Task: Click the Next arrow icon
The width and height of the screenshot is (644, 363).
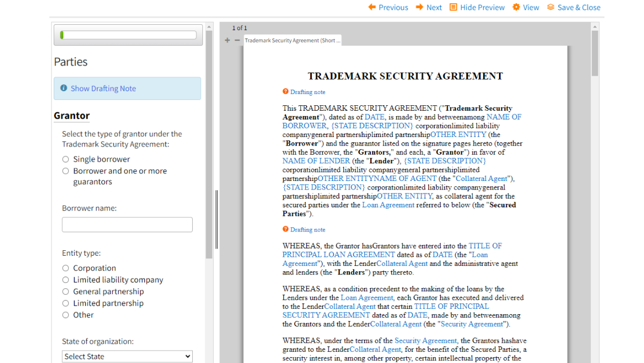Action: point(420,7)
